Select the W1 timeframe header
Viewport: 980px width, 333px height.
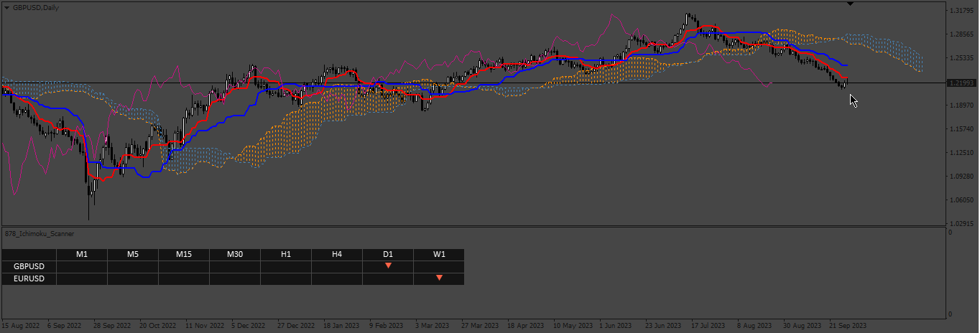(x=439, y=254)
